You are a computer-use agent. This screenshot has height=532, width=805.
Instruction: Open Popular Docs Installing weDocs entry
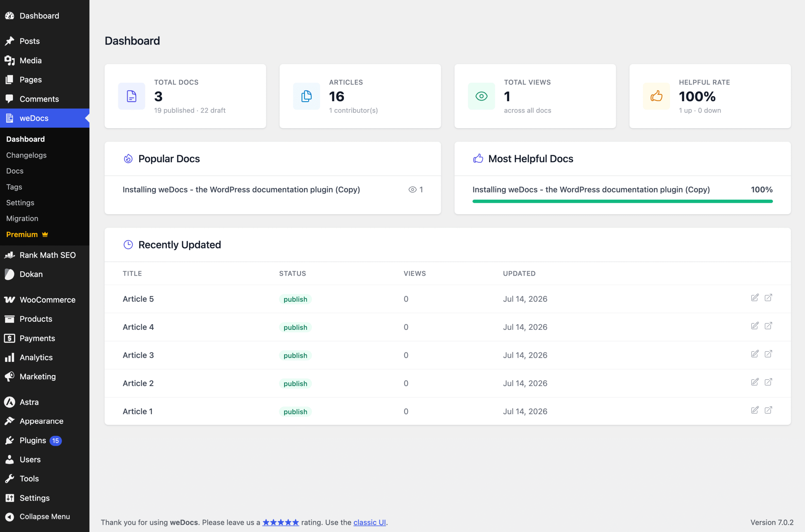(x=241, y=189)
